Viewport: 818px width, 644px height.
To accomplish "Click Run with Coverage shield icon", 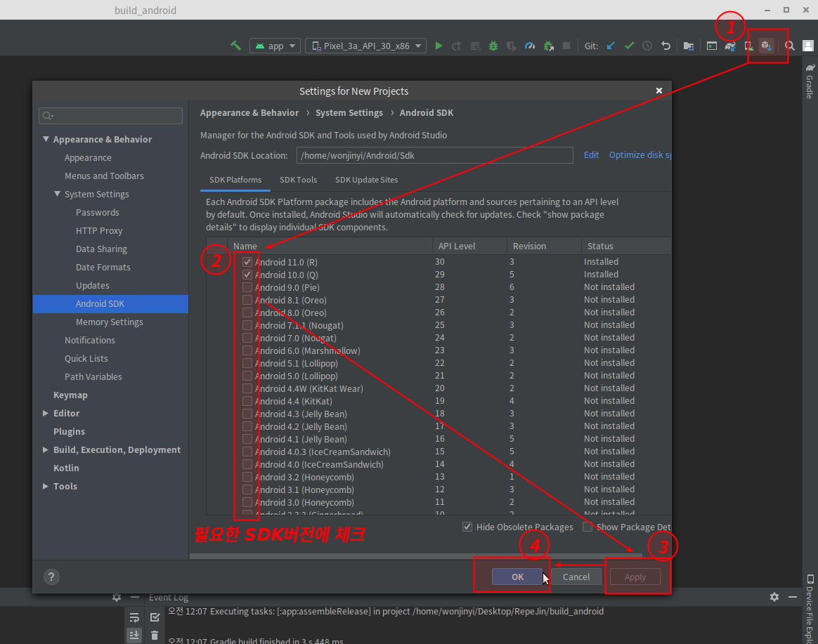I will (512, 46).
